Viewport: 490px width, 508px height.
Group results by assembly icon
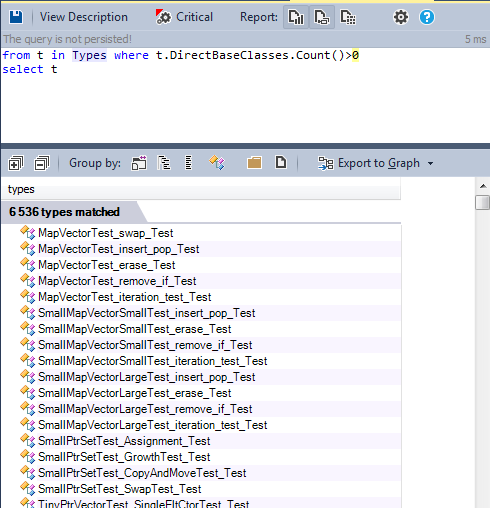click(x=139, y=163)
